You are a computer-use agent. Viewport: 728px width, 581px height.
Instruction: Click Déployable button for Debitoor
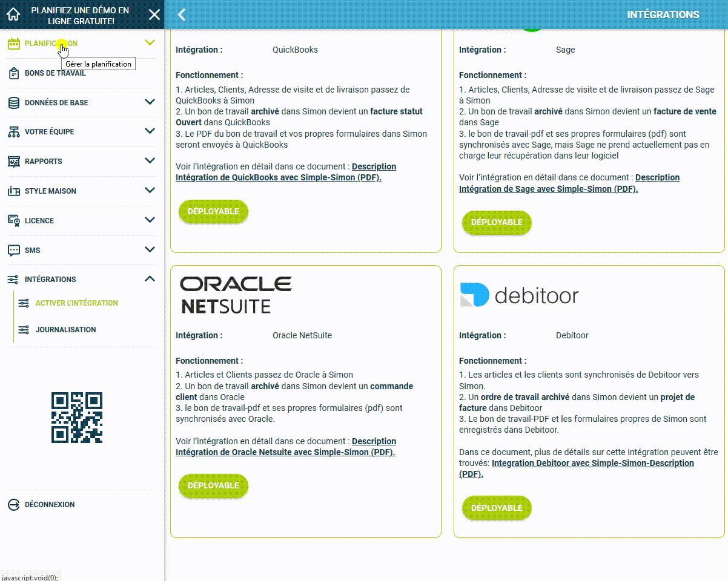pos(497,508)
